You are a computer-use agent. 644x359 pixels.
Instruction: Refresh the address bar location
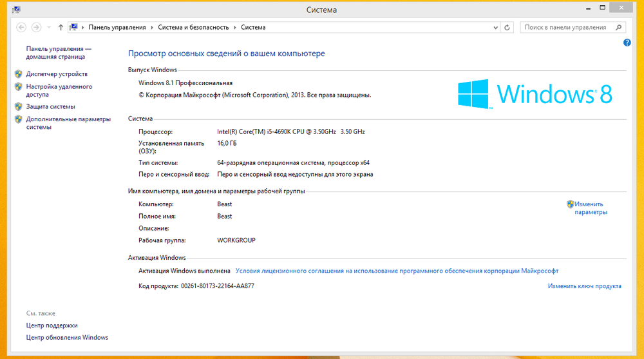(x=507, y=28)
